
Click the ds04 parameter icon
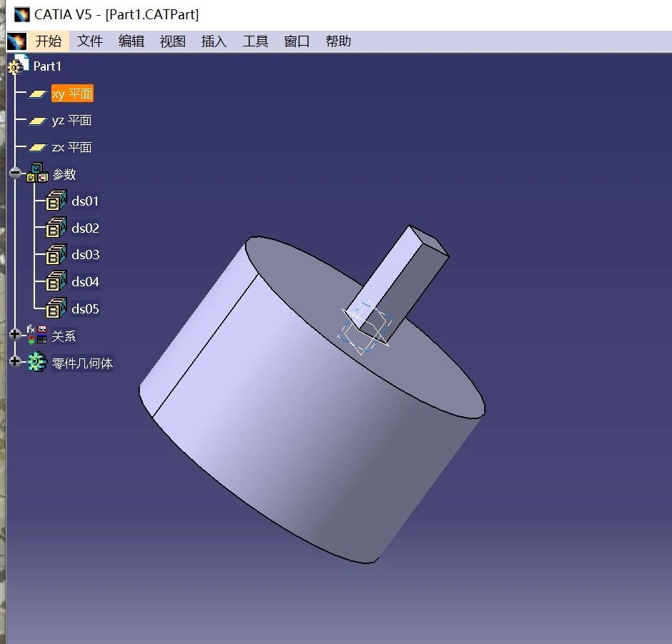pos(56,281)
